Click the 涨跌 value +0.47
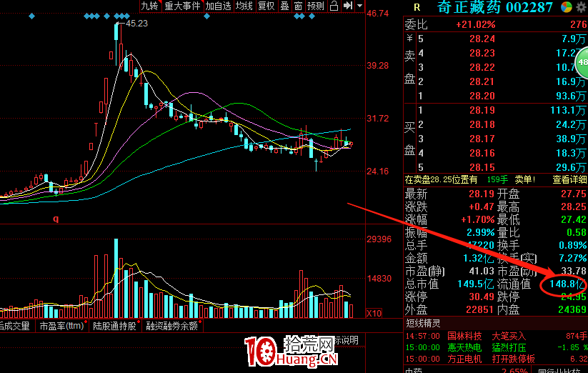The height and width of the screenshot is (373, 588). click(482, 207)
